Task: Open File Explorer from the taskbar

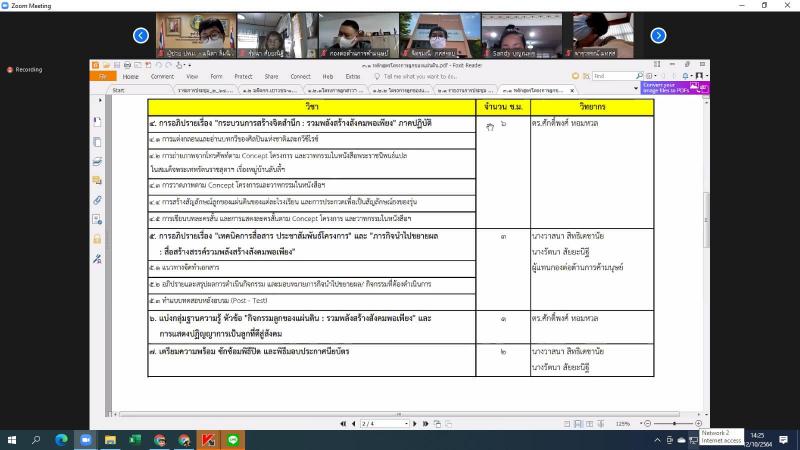Action: point(110,440)
